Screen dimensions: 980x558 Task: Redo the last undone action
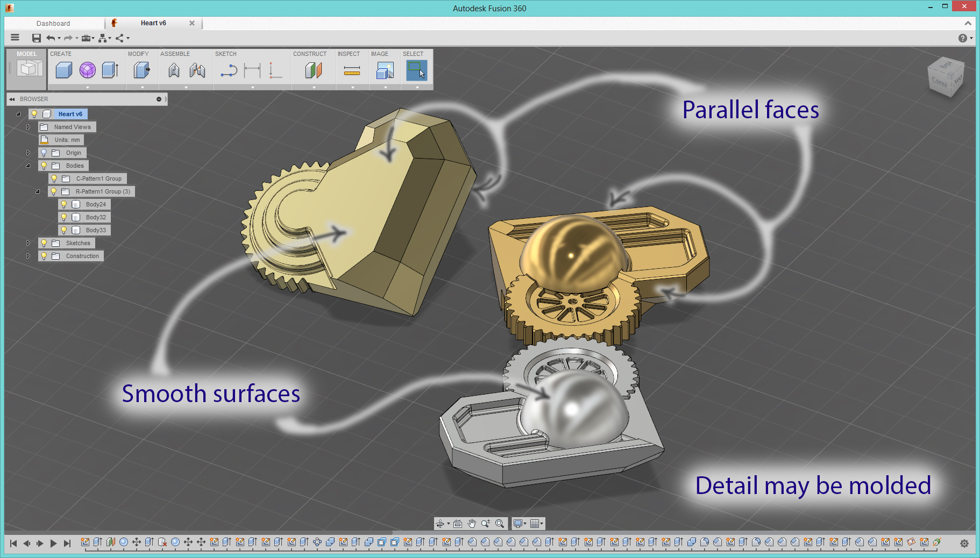point(68,38)
